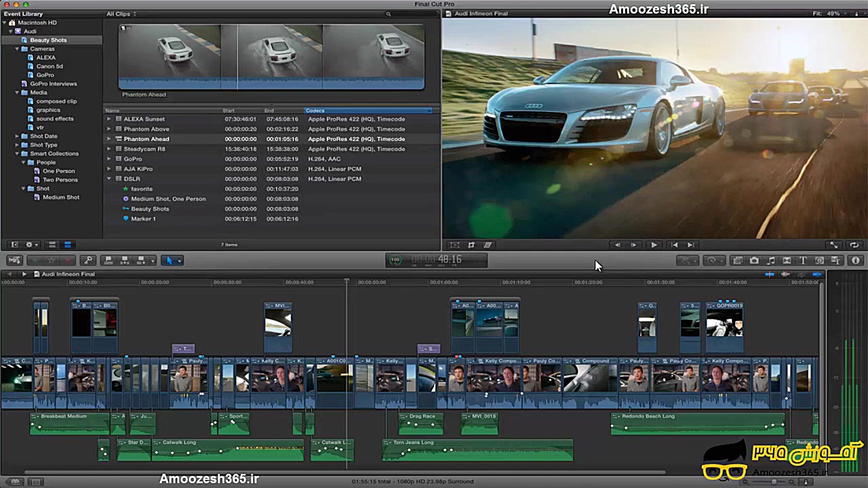
Task: Expand the ALEXA Sunset clip row
Action: (108, 119)
